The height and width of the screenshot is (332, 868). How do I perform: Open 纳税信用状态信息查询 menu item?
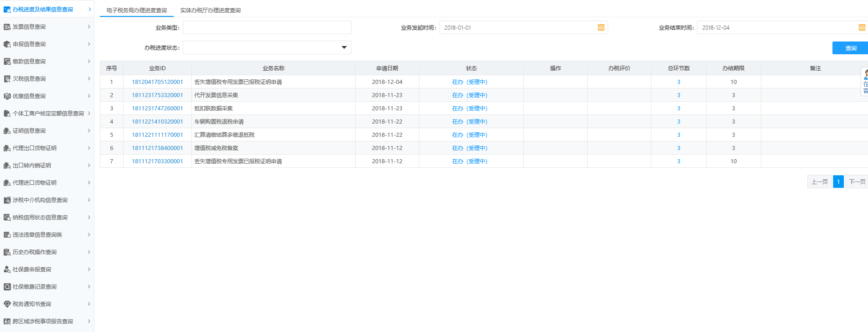(47, 218)
